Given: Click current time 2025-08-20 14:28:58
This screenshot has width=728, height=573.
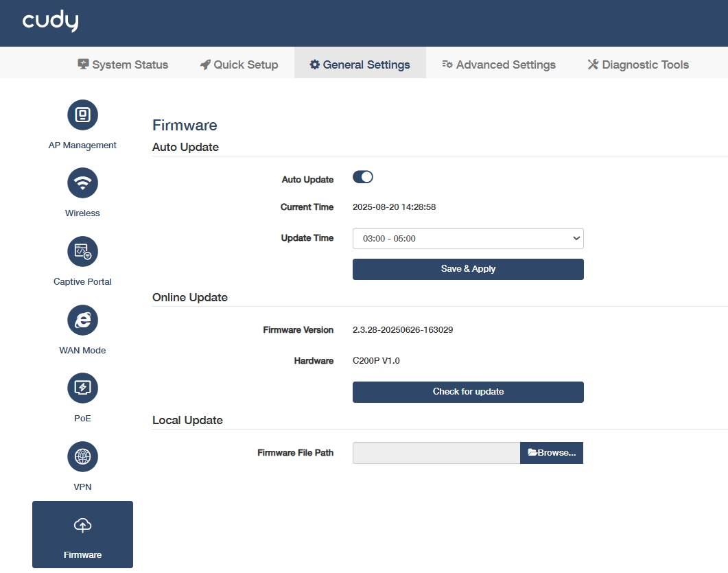Looking at the screenshot, I should tap(394, 207).
